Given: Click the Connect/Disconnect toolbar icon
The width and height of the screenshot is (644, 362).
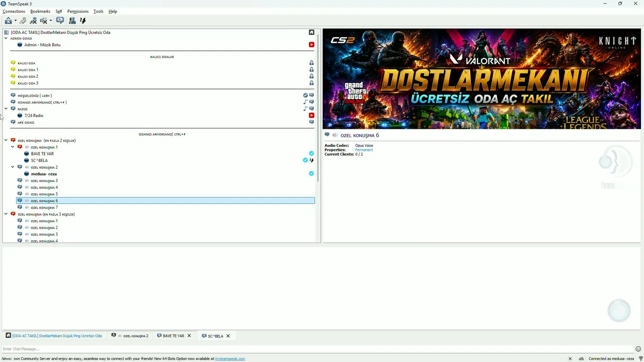Looking at the screenshot, I should [x=8, y=21].
